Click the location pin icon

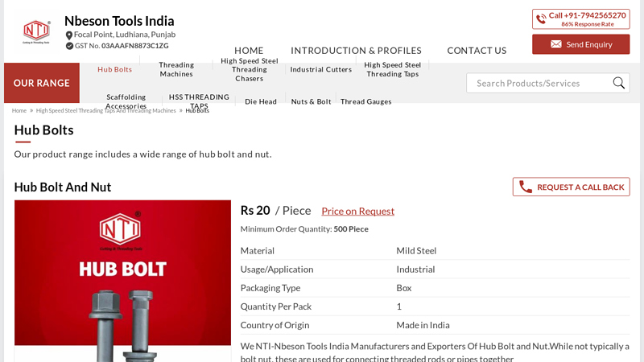coord(69,35)
